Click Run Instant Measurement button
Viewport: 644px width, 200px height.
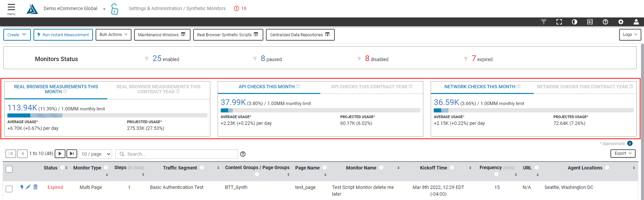coord(63,35)
